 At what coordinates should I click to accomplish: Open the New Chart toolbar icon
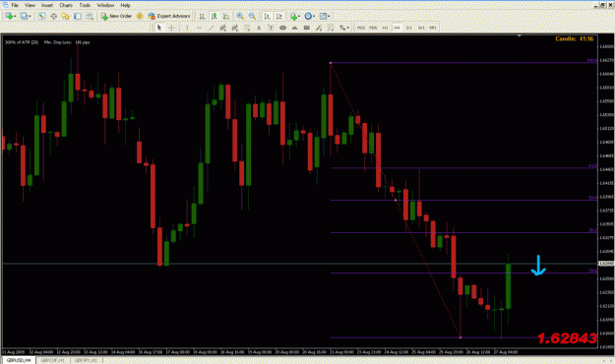point(8,16)
